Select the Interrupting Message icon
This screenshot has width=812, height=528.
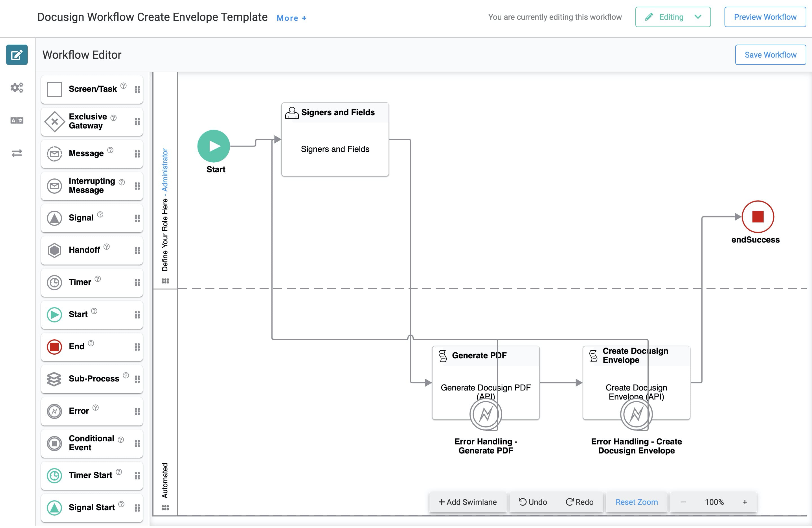tap(54, 186)
